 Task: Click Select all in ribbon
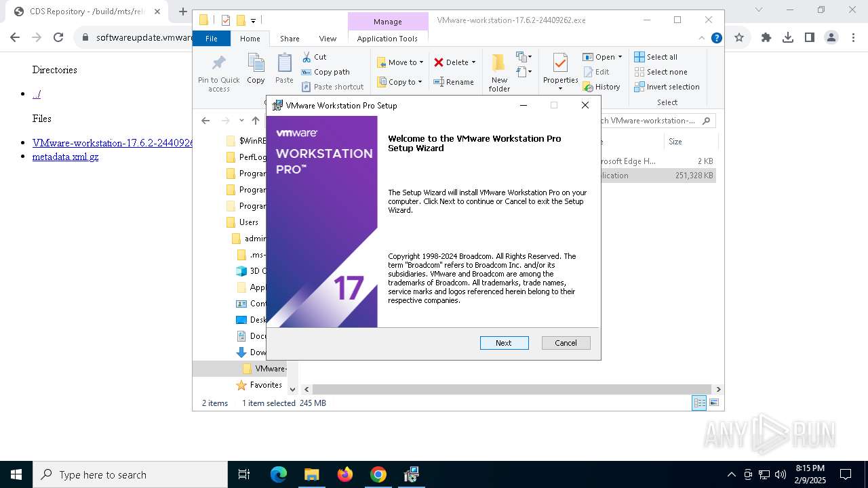point(656,57)
